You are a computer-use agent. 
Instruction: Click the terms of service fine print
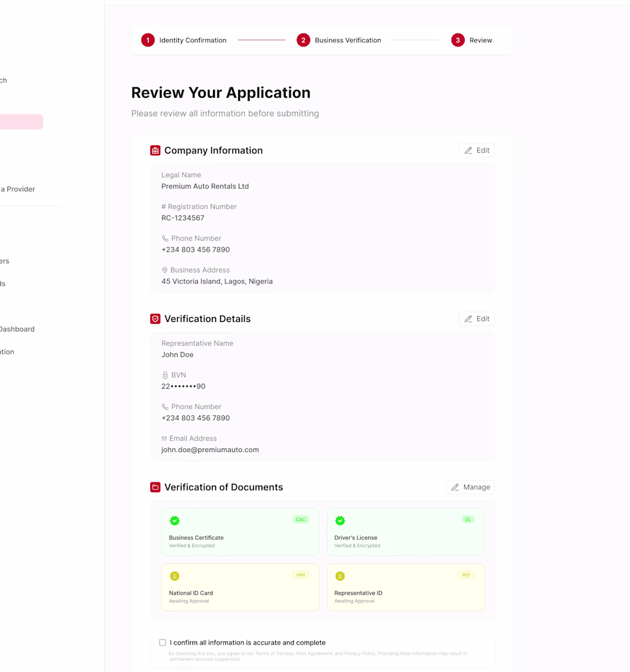click(x=318, y=656)
